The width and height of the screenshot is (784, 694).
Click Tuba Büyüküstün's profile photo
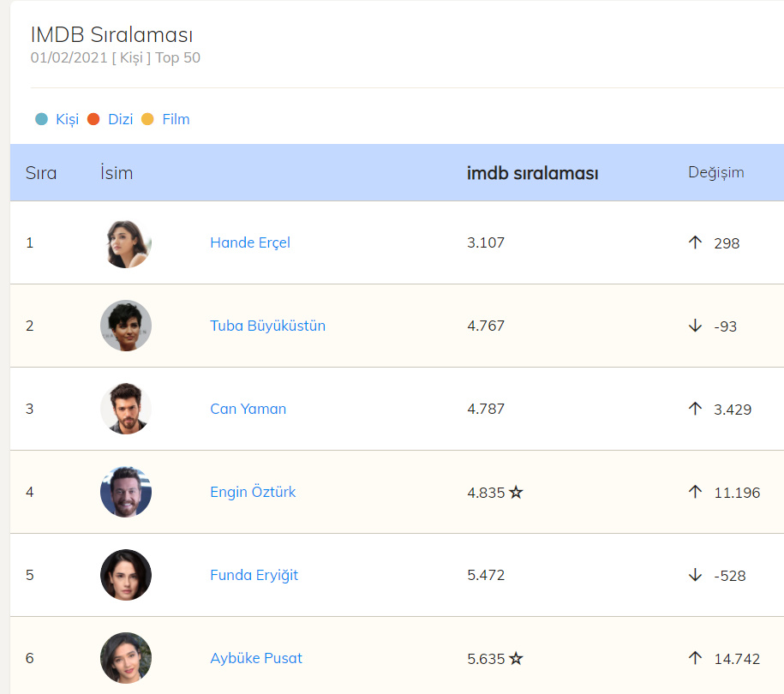126,326
